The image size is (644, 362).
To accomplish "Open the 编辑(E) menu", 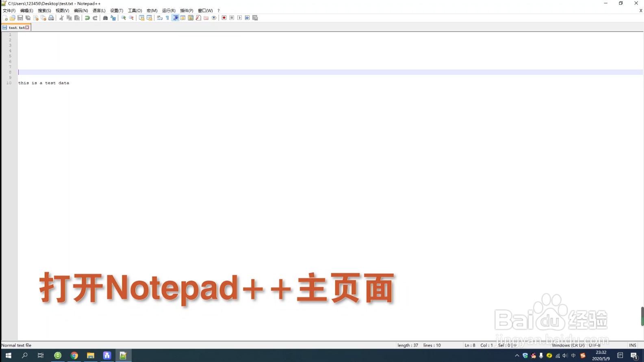I will 27,11.
